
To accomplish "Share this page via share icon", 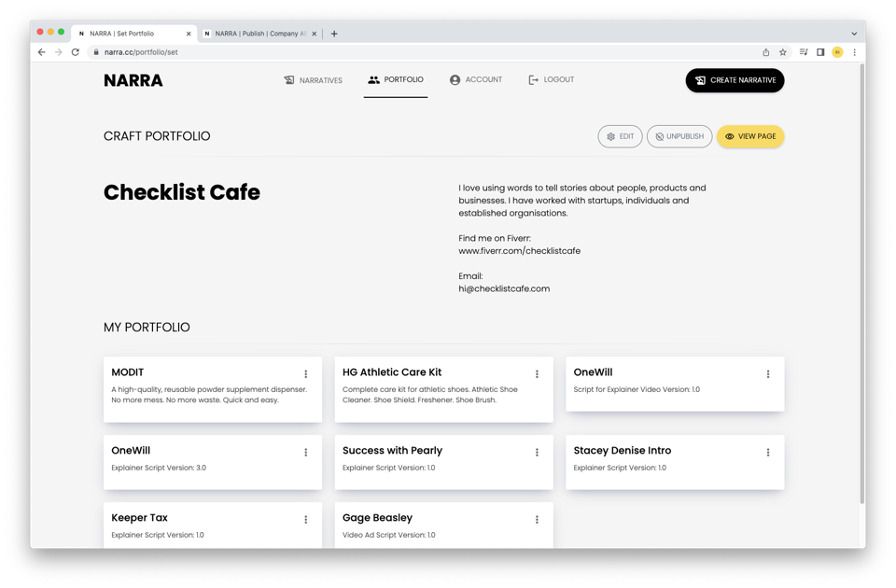I will coord(765,52).
